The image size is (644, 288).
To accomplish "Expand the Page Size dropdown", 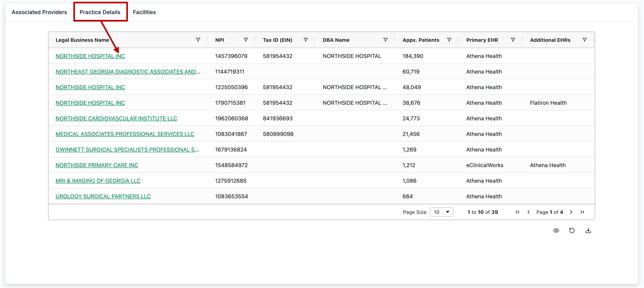I will (441, 212).
